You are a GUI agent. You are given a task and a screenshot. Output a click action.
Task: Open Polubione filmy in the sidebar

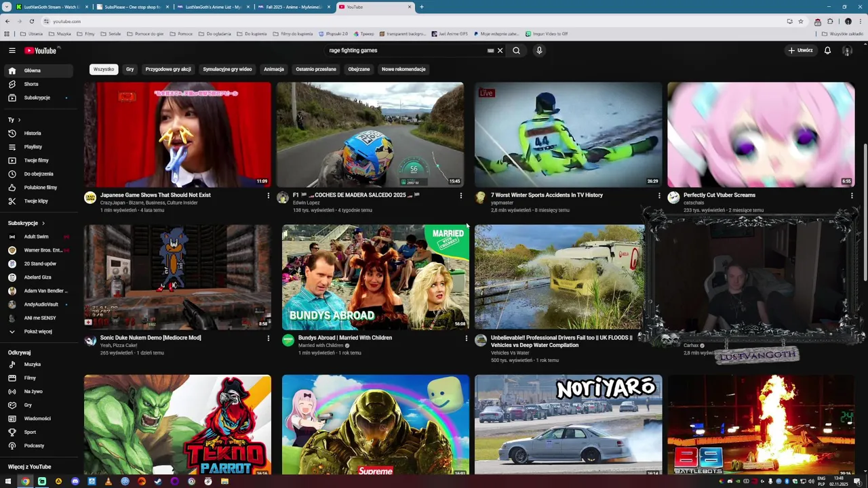pos(38,188)
